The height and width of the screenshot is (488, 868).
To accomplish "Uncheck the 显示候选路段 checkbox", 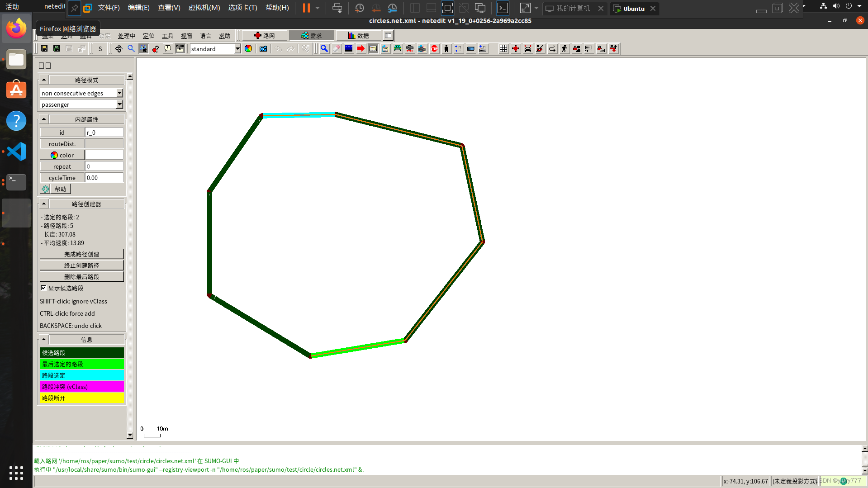I will coord(43,288).
